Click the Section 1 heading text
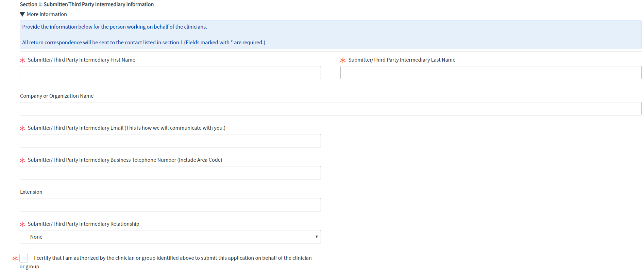 87,4
